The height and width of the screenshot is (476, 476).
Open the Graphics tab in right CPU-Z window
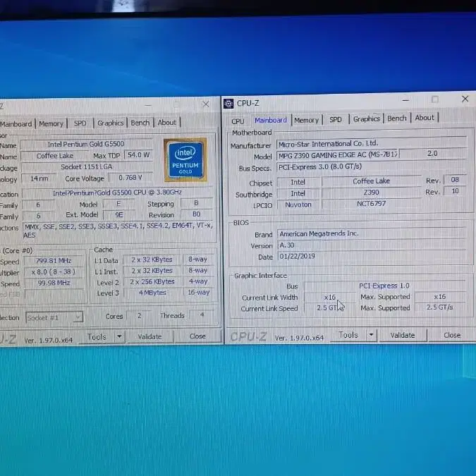coord(367,118)
